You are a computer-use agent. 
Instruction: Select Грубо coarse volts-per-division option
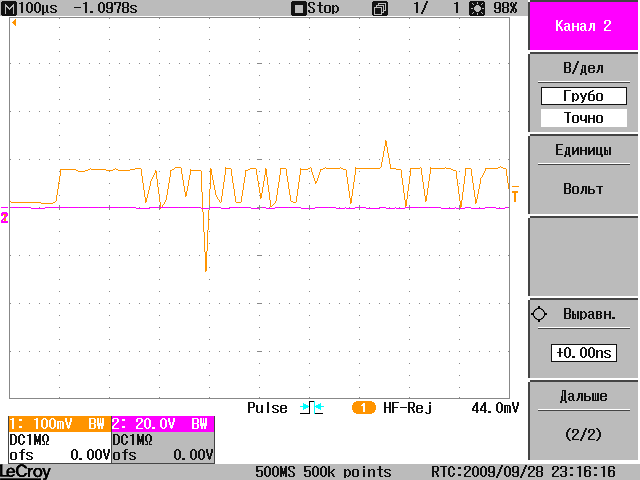(583, 97)
